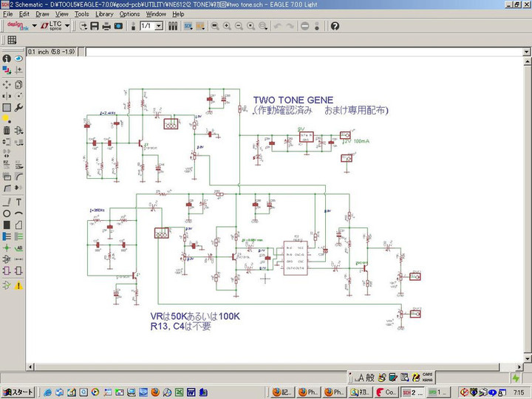Select the Show eye tool
The height and width of the screenshot is (399, 532).
coord(18,58)
